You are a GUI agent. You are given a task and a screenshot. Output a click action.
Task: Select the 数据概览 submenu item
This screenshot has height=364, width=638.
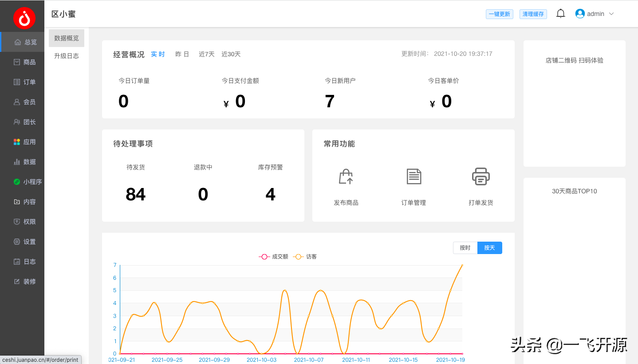[x=67, y=38]
